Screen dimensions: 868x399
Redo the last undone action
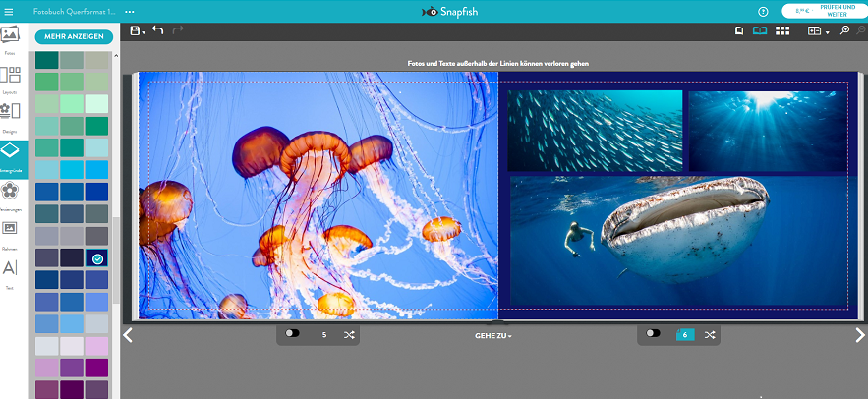(178, 30)
